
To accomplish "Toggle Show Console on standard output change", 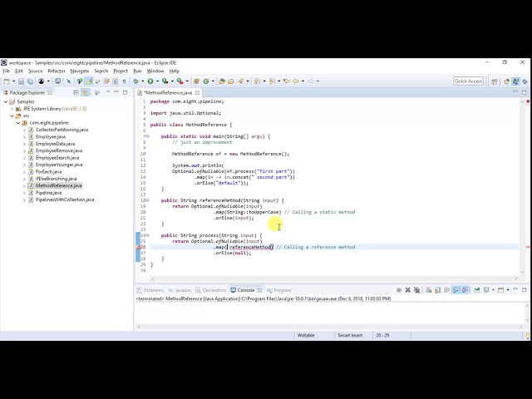I will click(x=456, y=290).
